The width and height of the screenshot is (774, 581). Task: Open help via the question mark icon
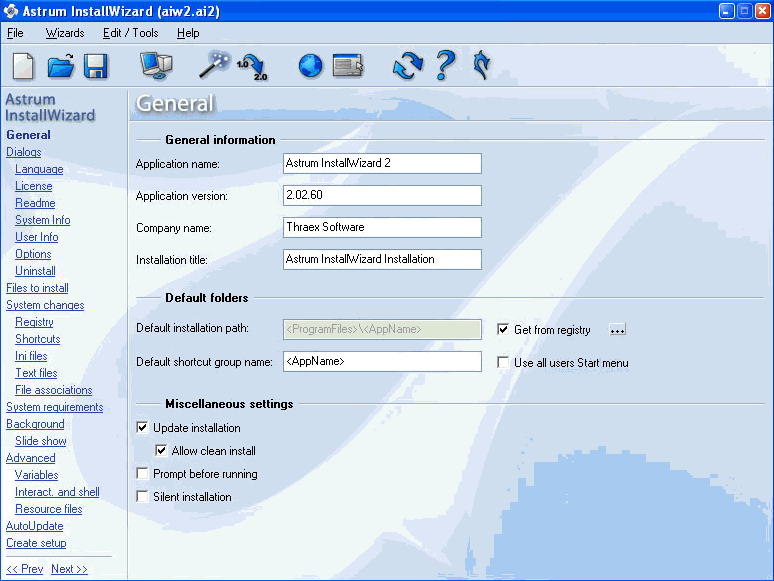coord(446,65)
